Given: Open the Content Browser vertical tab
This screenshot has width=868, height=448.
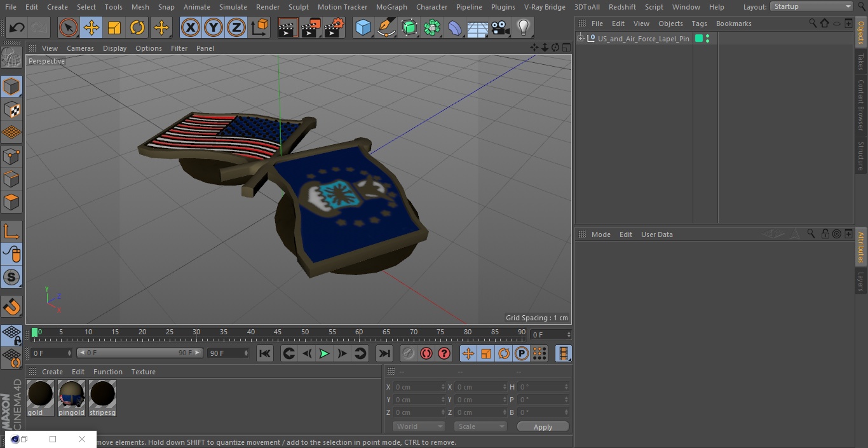Looking at the screenshot, I should click(x=861, y=104).
